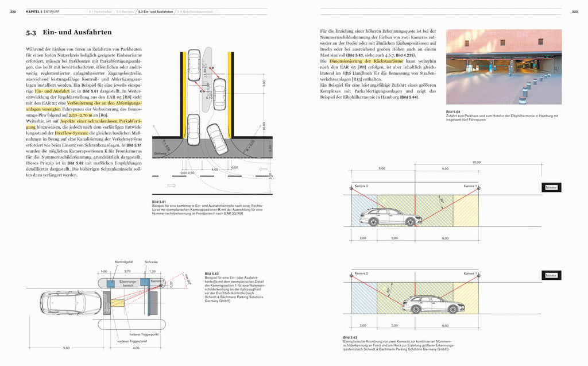Select highlighted "Dimensionierung der Rückstauräume" text
The image size is (588, 366).
tap(365, 60)
